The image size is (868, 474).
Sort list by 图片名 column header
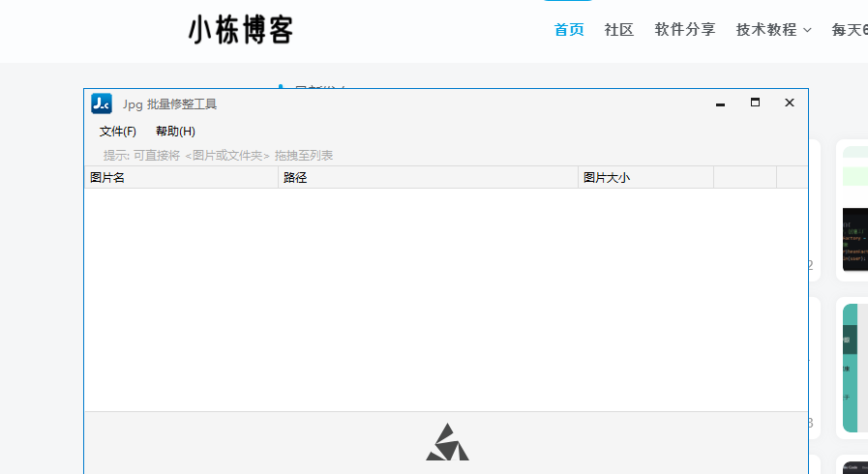click(x=181, y=178)
